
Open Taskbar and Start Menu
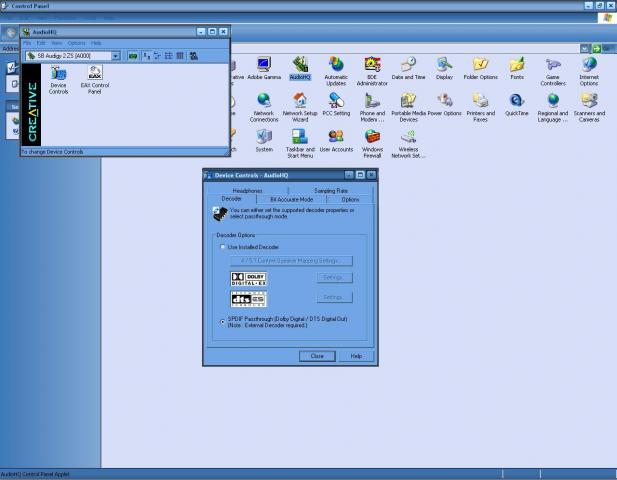click(300, 144)
